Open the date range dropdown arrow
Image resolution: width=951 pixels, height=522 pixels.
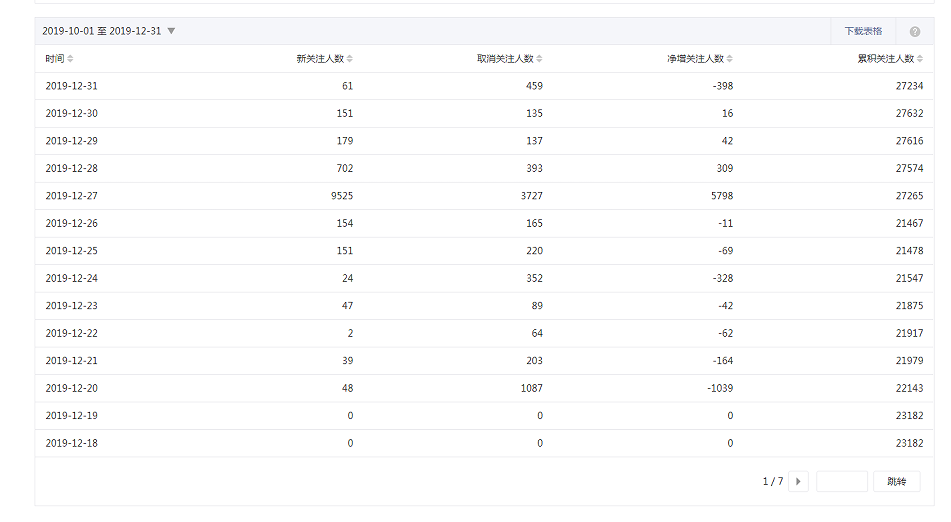pyautogui.click(x=171, y=31)
